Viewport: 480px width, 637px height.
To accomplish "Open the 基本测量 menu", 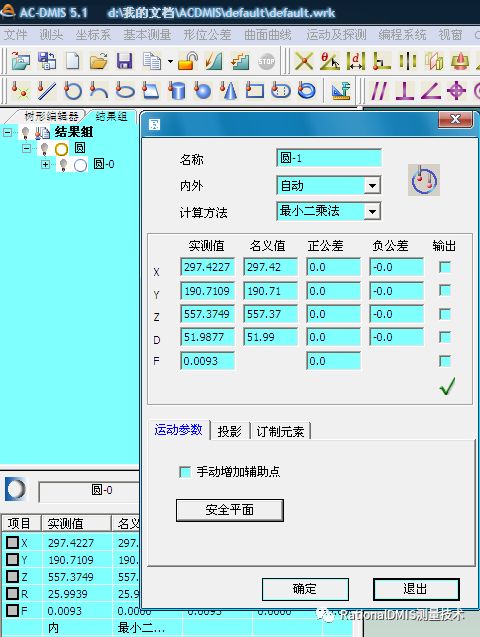I will pyautogui.click(x=147, y=35).
